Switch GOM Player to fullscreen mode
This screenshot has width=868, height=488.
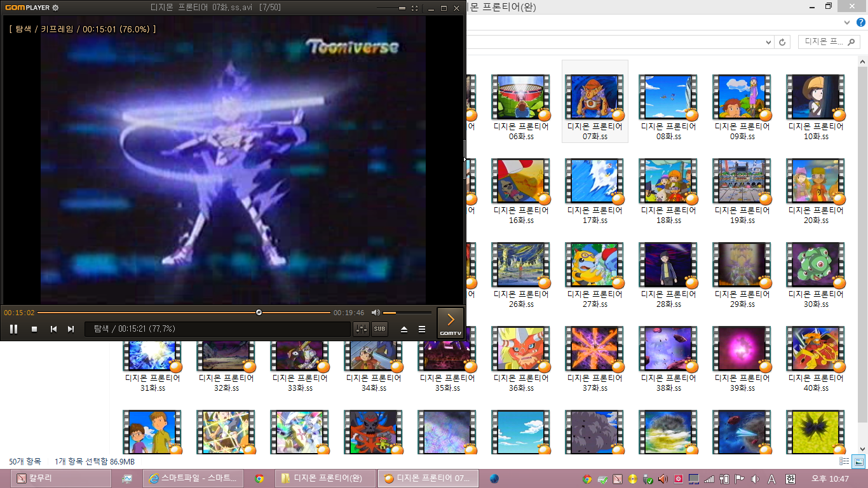click(415, 8)
